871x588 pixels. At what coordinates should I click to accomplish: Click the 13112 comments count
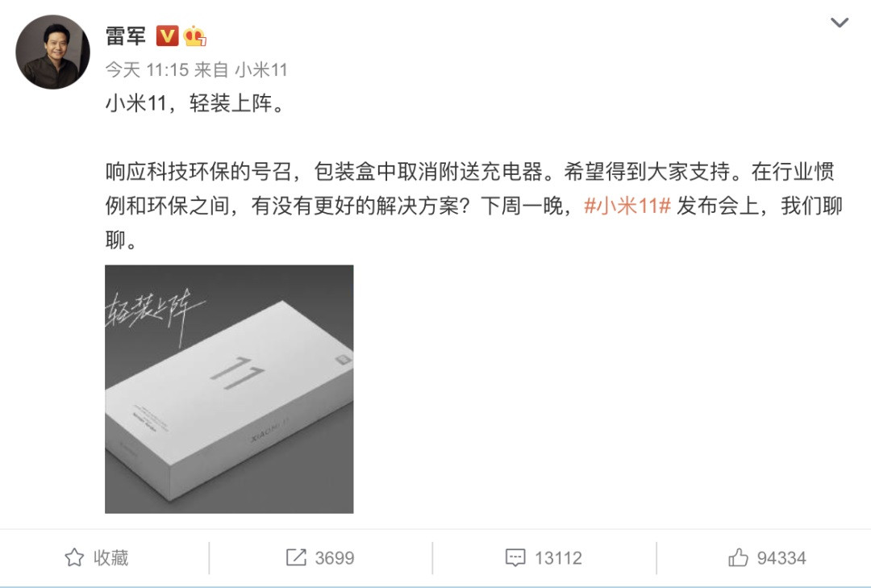[558, 558]
